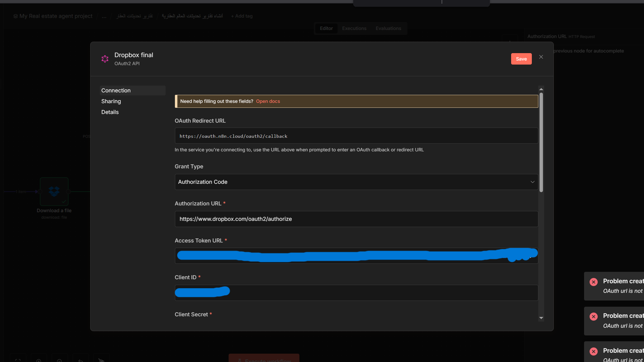Click the first error toast's red X icon
The image size is (644, 362).
point(593,282)
